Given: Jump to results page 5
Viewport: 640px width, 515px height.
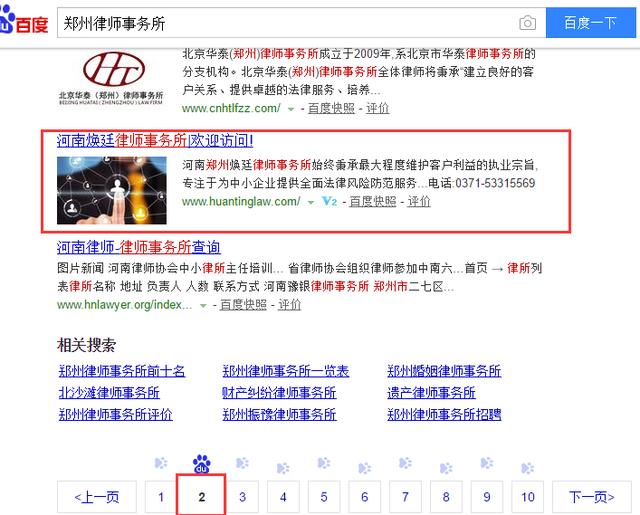Looking at the screenshot, I should tap(323, 496).
